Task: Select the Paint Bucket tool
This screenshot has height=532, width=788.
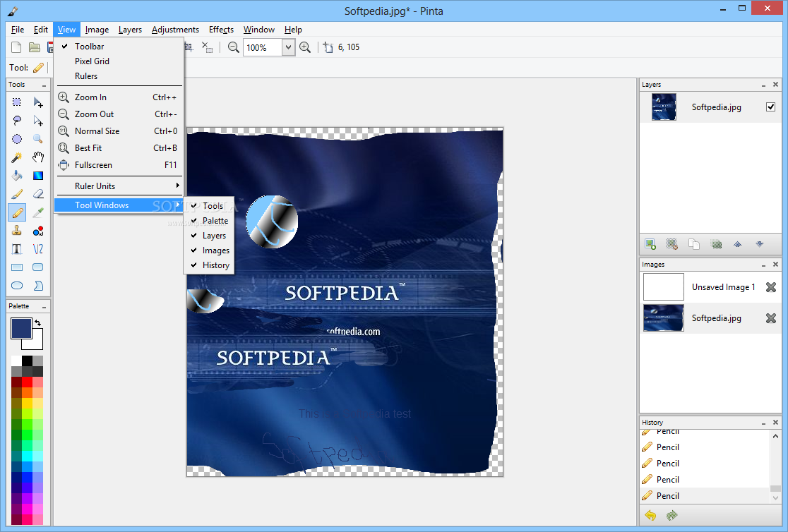Action: (x=16, y=175)
